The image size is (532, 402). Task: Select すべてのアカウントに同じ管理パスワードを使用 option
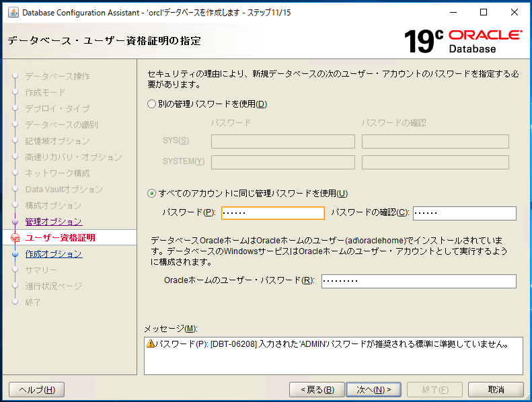point(151,194)
